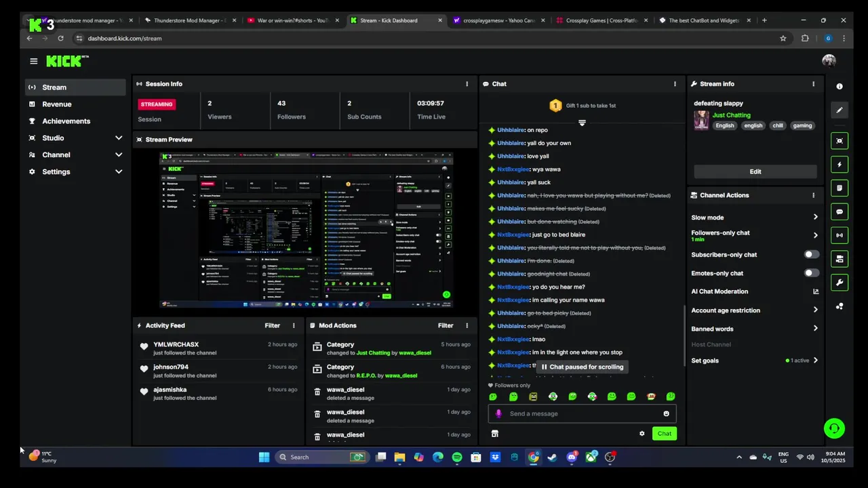This screenshot has width=868, height=488.
Task: Click the purple microphone icon in message box
Action: tap(498, 413)
